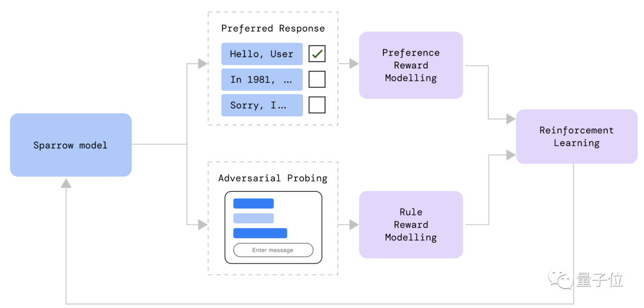Click the longest dark blue chat bar
The image size is (644, 308).
260,233
